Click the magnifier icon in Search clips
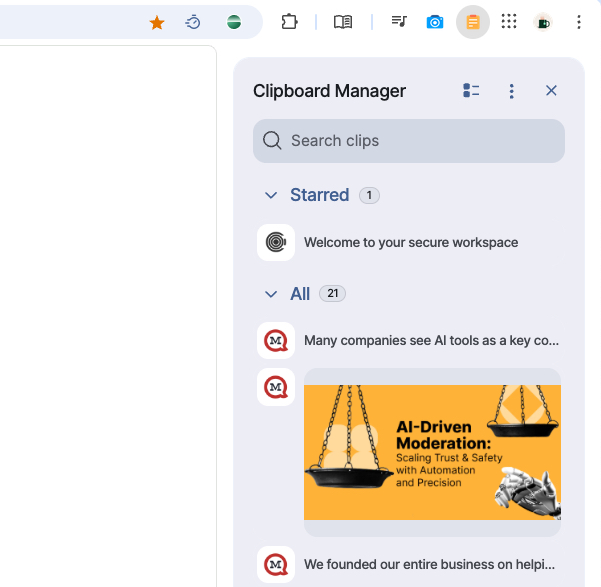 coord(272,140)
